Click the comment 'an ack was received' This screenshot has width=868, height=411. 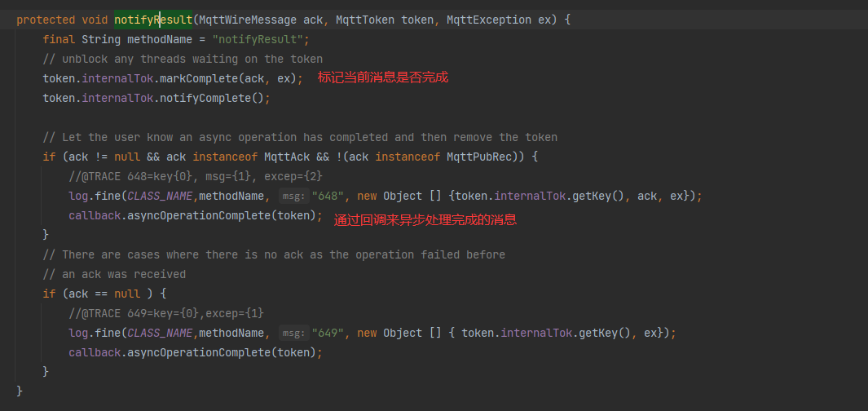pyautogui.click(x=114, y=275)
